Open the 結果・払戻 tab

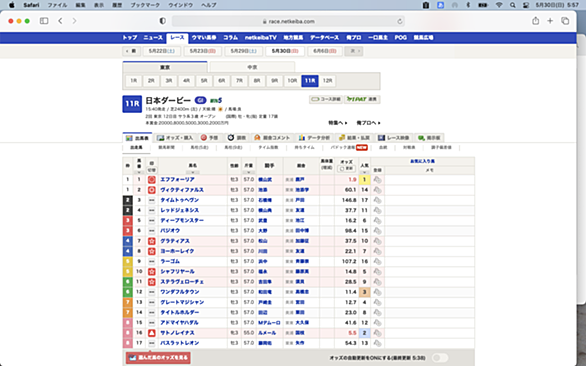click(354, 138)
